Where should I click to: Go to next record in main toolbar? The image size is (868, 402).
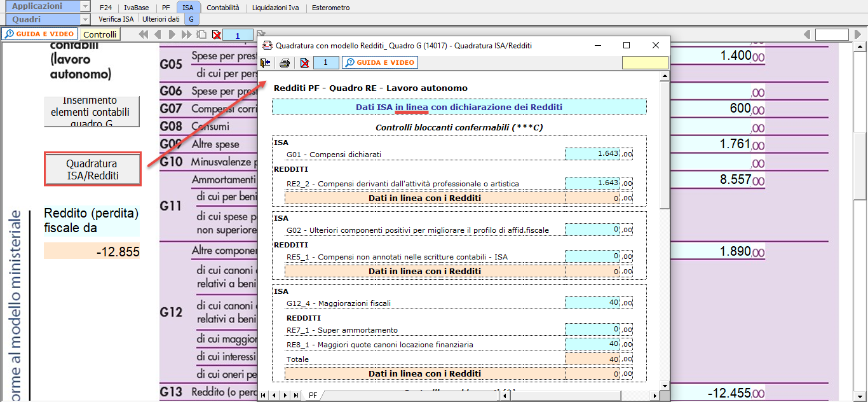pos(172,34)
